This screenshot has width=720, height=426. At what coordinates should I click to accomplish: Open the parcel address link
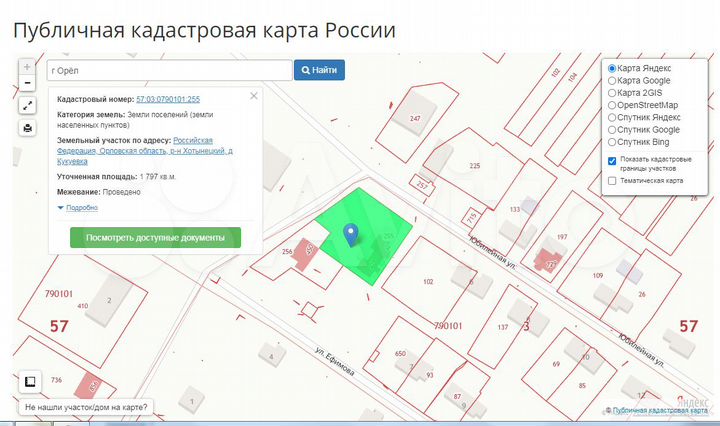[x=145, y=151]
